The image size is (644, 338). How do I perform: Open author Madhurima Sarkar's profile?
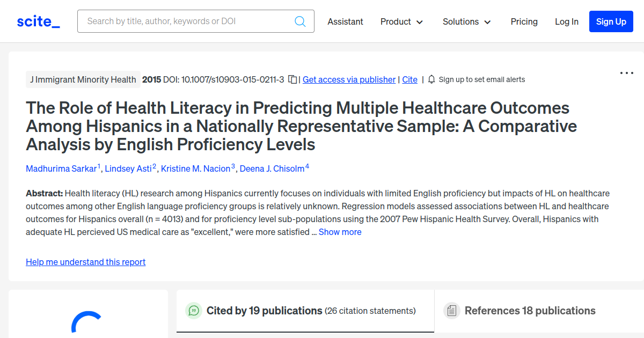coord(62,169)
